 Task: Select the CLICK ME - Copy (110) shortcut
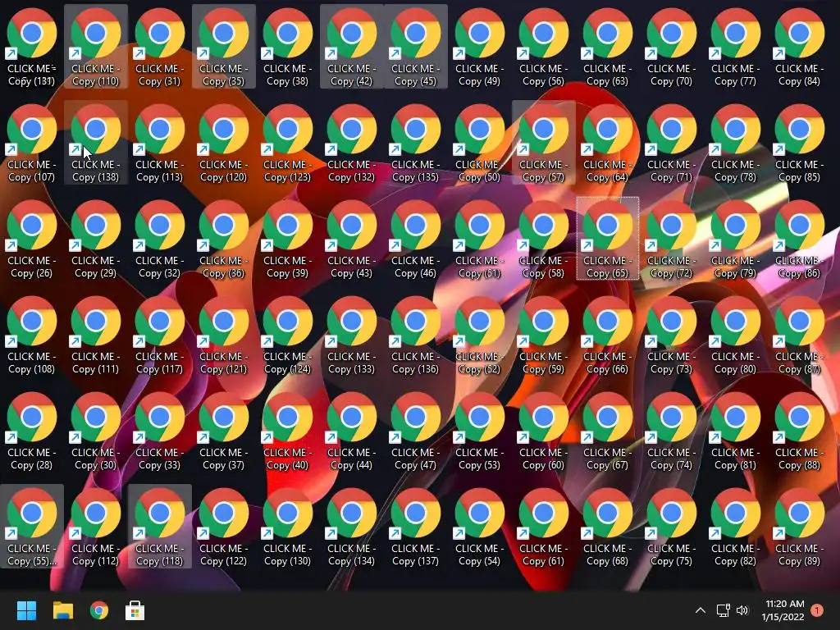click(x=95, y=47)
